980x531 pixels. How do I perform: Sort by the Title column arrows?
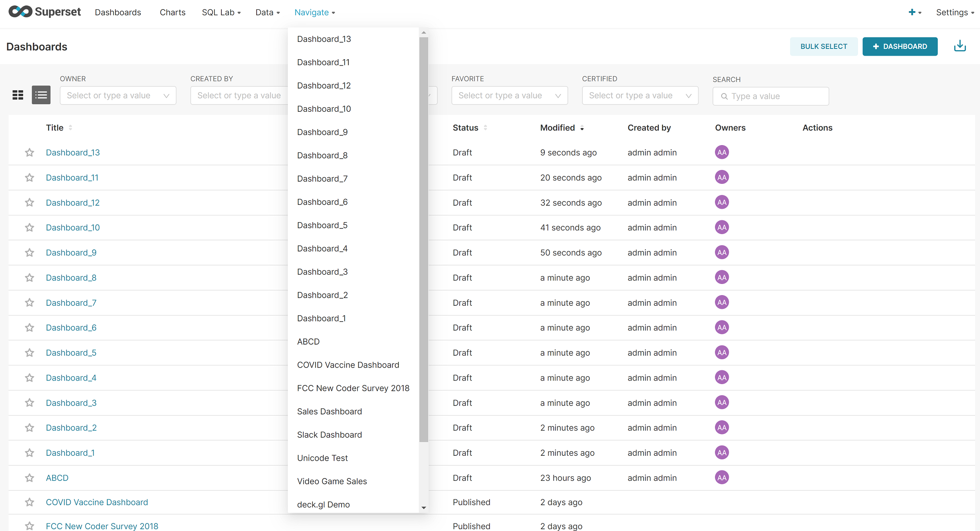coord(70,128)
